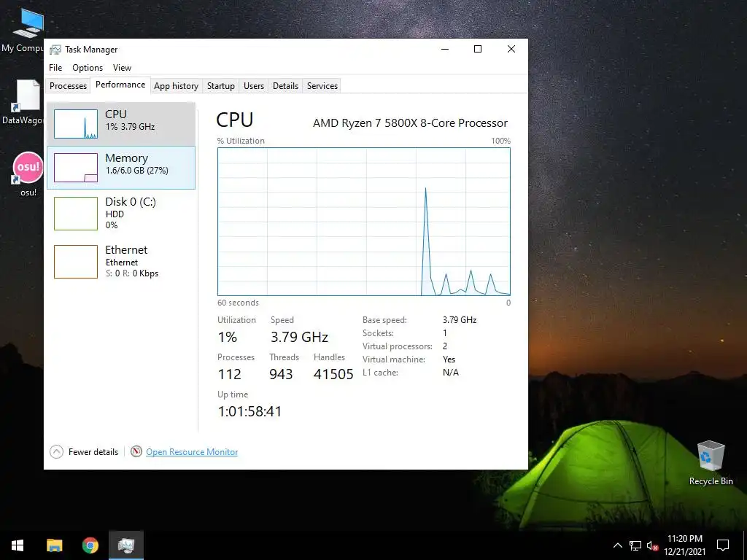Screen dimensions: 747x560
Task: Open Resource Monitor link
Action: pyautogui.click(x=192, y=452)
